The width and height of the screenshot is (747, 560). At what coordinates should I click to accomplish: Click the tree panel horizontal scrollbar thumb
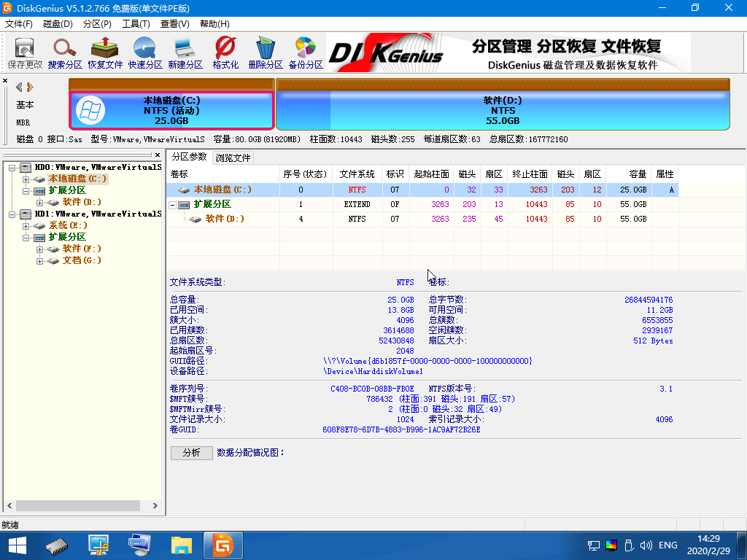(x=78, y=506)
